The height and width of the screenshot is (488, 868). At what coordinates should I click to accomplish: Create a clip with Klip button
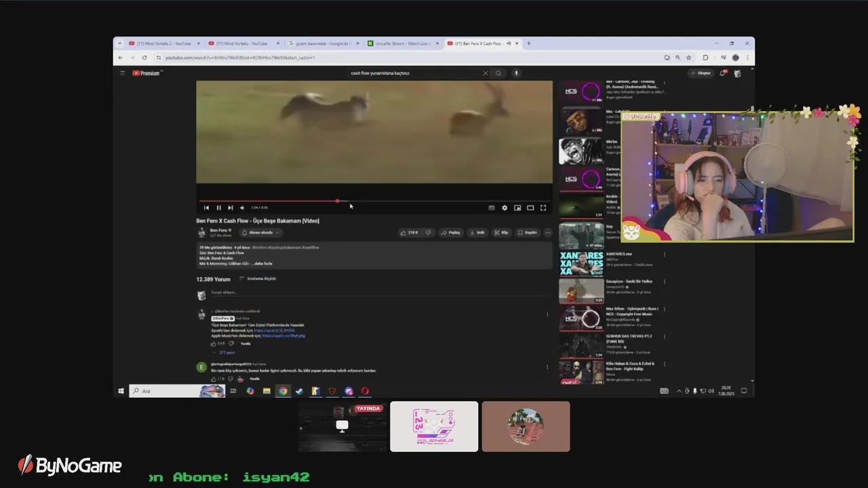501,232
